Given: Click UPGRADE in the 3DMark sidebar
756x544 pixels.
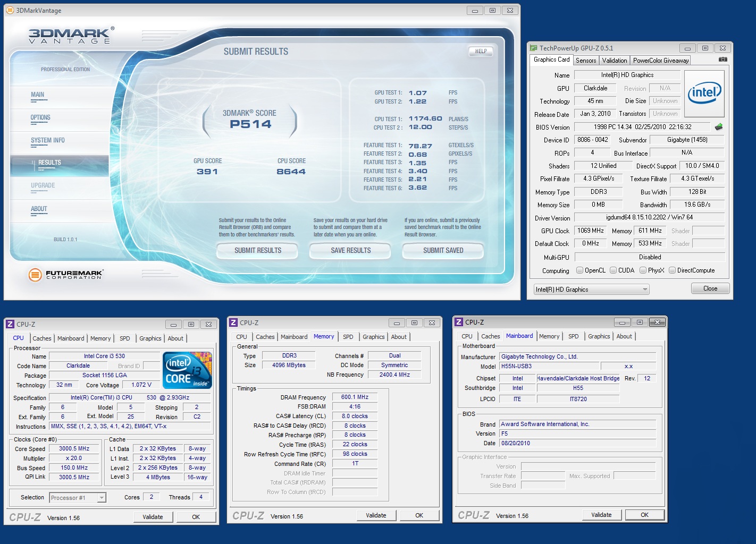Looking at the screenshot, I should click(x=43, y=186).
